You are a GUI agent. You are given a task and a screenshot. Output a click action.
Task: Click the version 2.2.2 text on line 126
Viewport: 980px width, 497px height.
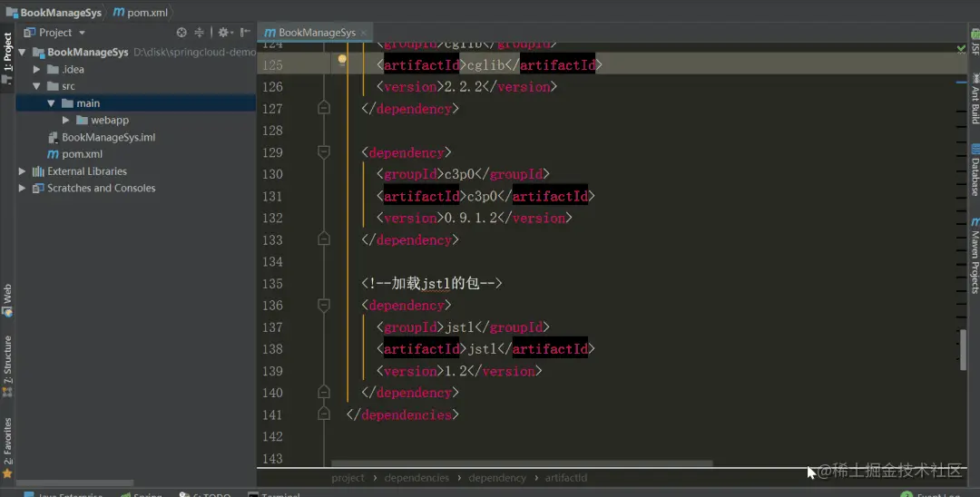coord(463,87)
